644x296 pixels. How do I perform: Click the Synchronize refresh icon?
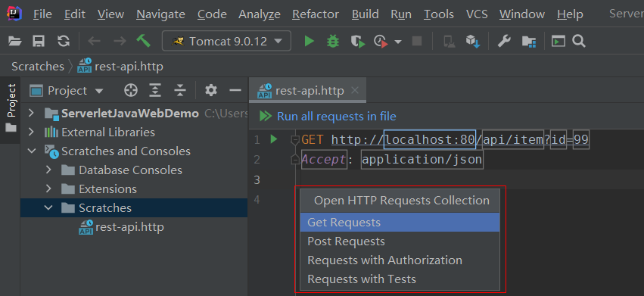[64, 41]
